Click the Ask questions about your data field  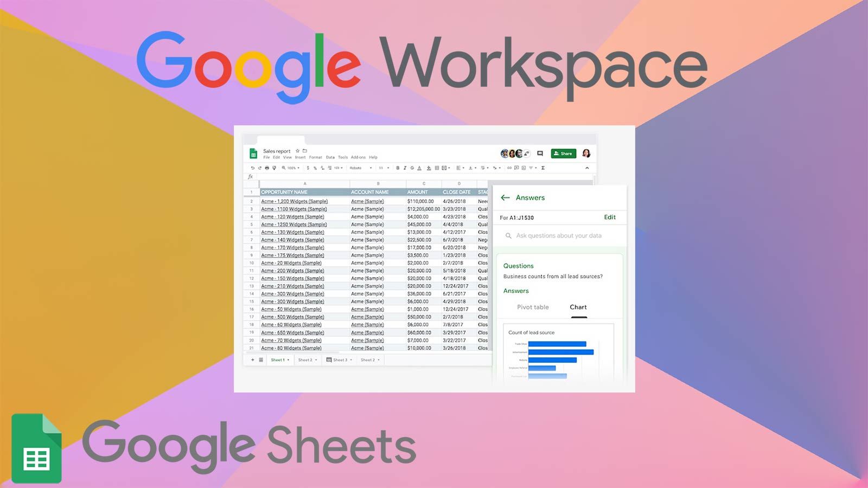click(x=559, y=236)
